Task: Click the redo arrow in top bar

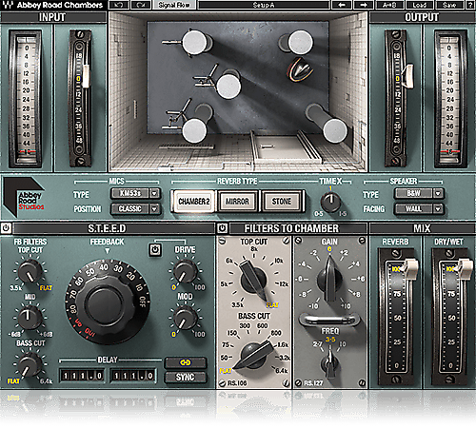Action: pos(141,5)
